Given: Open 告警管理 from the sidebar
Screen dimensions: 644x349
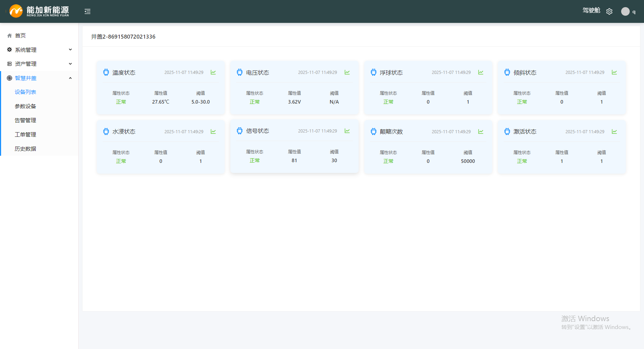Looking at the screenshot, I should point(25,120).
